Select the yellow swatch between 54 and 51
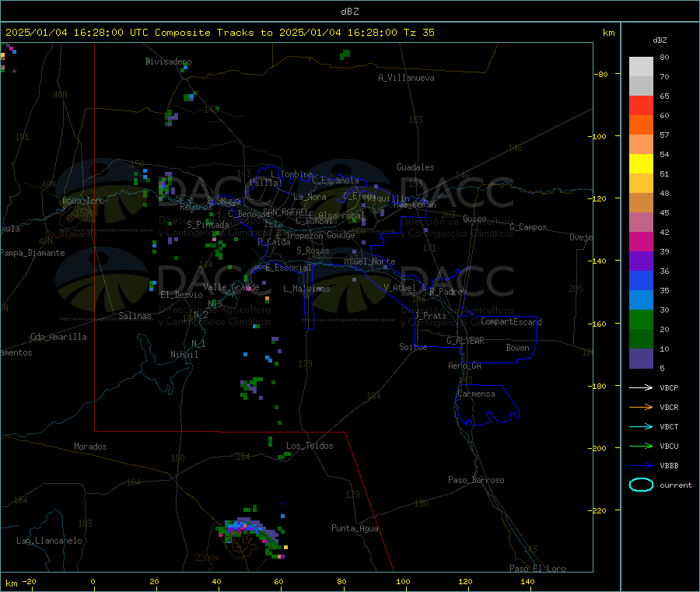Viewport: 700px width, 592px height. (641, 164)
